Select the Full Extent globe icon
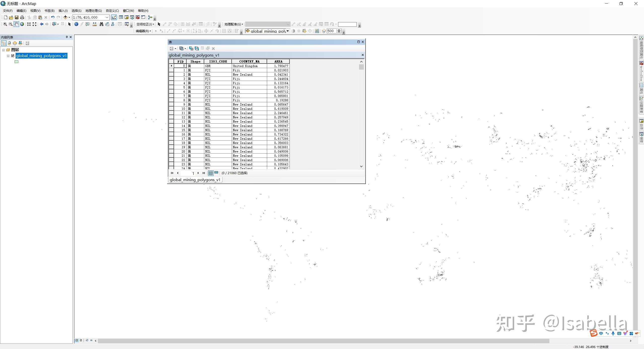 pos(22,24)
